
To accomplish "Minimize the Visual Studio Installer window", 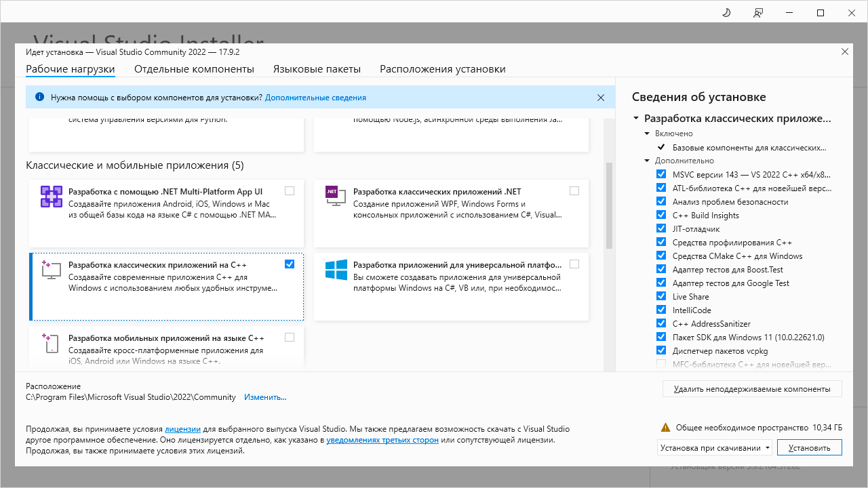I will [x=789, y=13].
